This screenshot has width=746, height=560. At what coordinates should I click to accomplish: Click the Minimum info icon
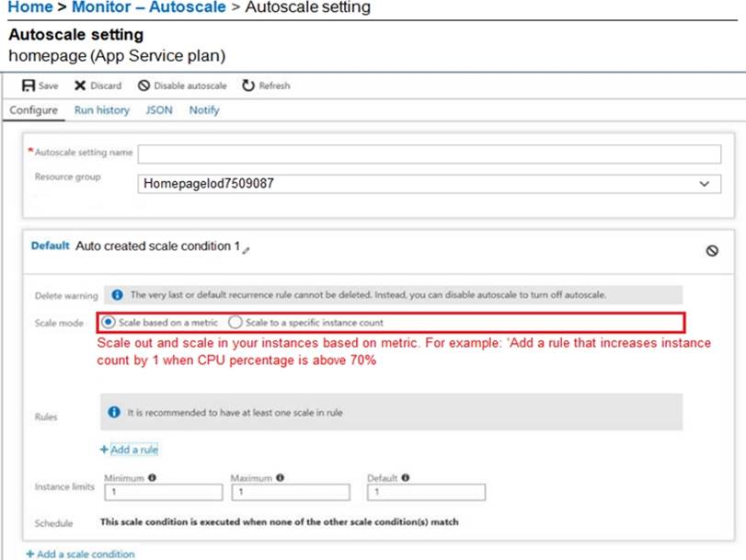pos(152,477)
